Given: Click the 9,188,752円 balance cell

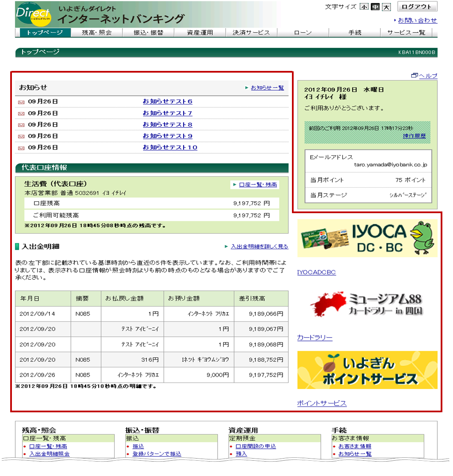Looking at the screenshot, I should click(261, 360).
